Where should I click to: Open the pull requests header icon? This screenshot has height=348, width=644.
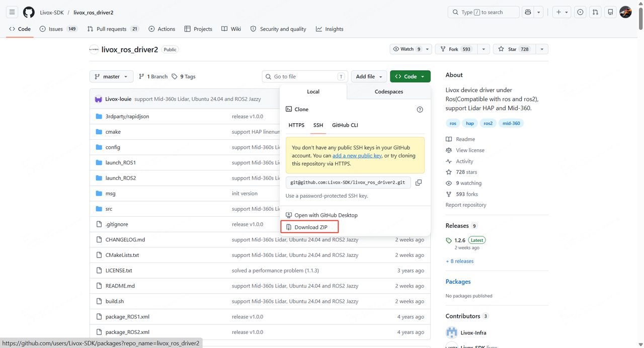point(595,12)
